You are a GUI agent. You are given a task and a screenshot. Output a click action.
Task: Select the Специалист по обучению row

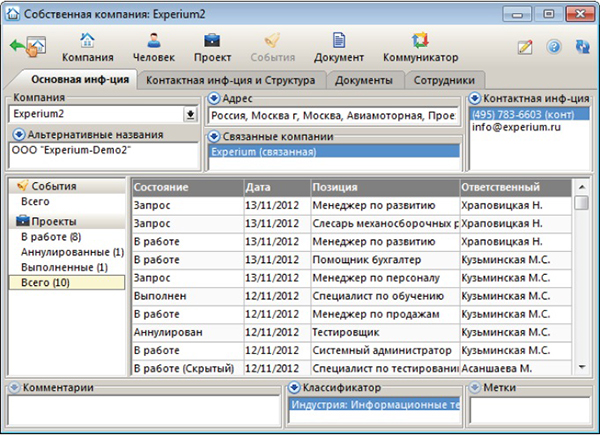click(x=352, y=296)
